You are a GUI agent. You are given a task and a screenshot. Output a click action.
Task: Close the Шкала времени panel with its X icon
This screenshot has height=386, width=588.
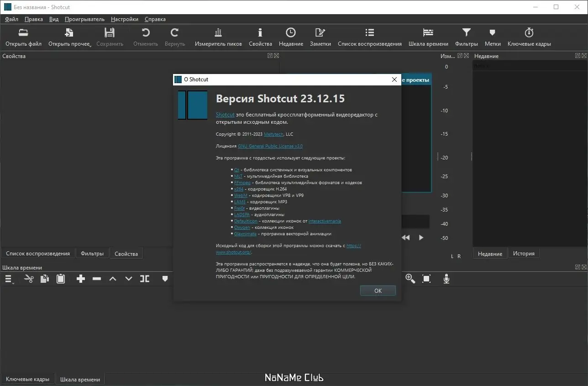[x=584, y=267]
